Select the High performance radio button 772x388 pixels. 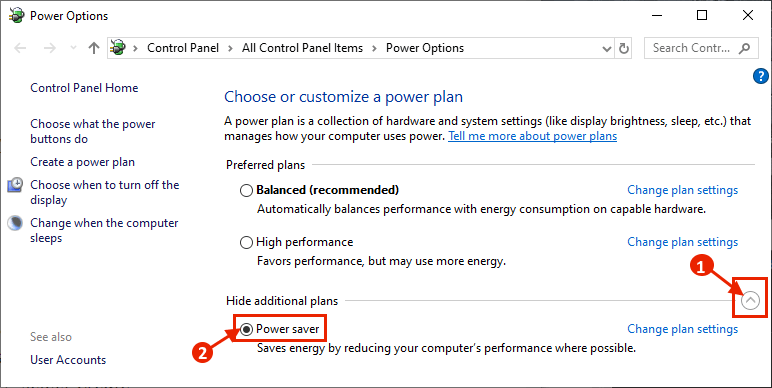(246, 243)
